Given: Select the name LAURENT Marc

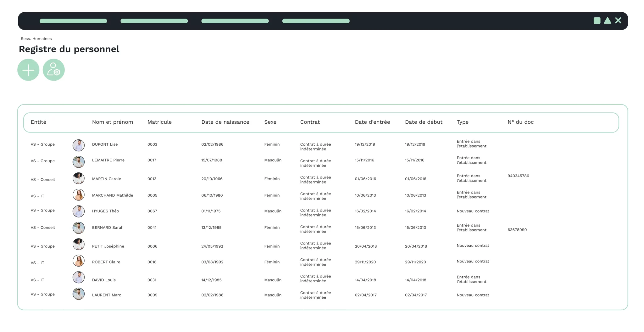Looking at the screenshot, I should (106, 295).
